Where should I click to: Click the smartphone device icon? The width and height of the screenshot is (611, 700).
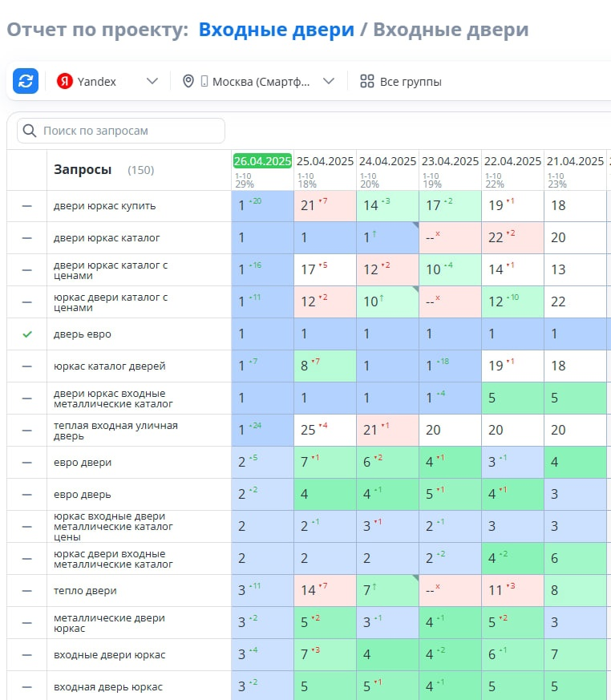click(204, 81)
